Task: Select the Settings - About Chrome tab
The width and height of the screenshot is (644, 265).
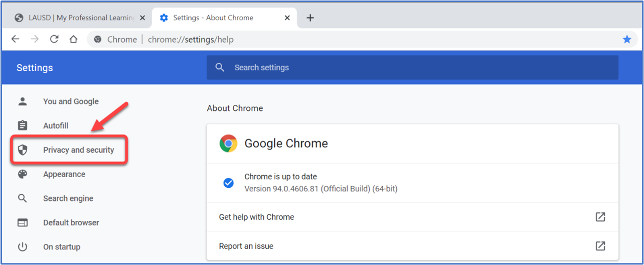Action: (x=225, y=18)
